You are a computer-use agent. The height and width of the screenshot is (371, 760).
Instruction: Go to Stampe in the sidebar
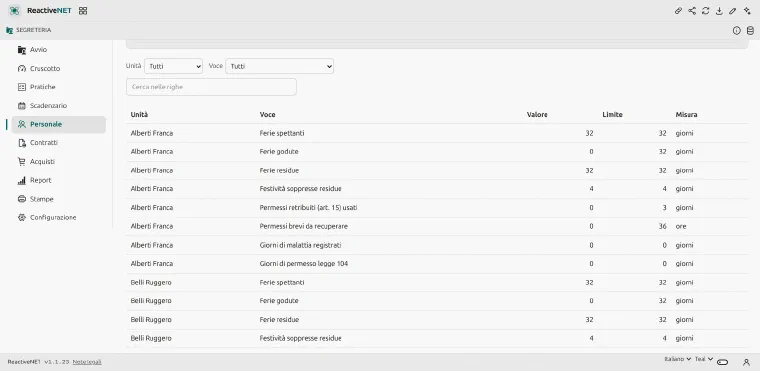59,199
